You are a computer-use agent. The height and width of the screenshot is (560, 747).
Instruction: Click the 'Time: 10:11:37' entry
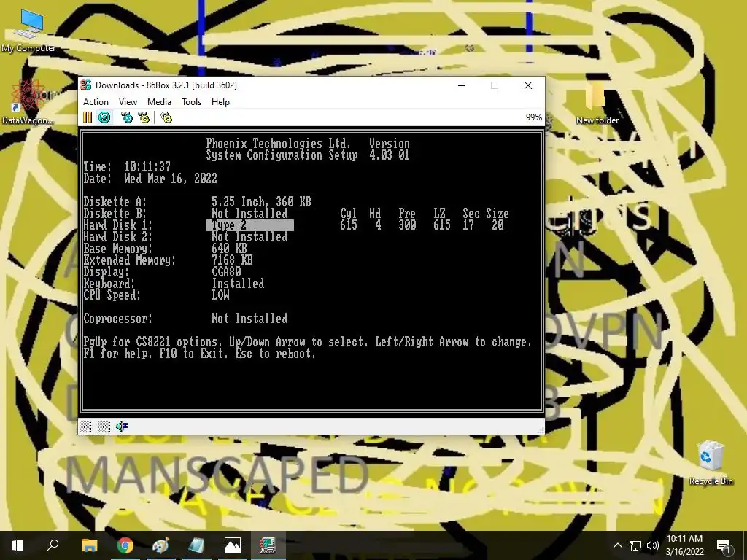point(127,167)
